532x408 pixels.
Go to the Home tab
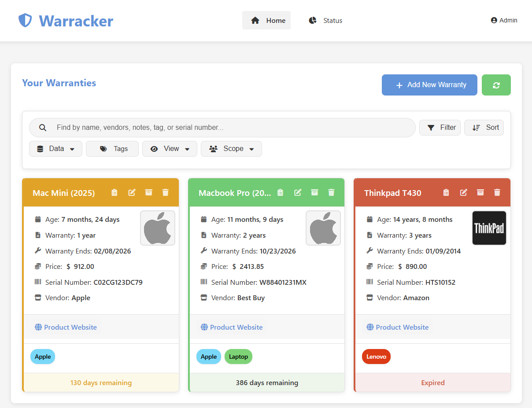coord(266,20)
